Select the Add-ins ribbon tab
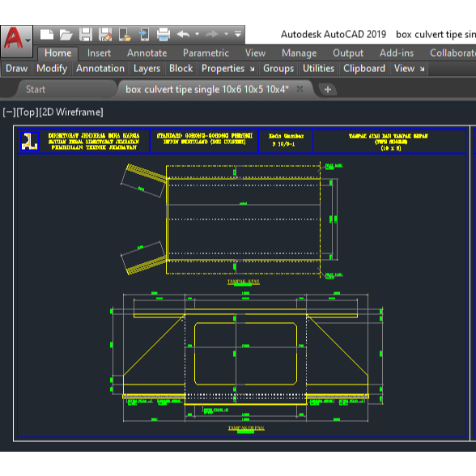The image size is (476, 476). (397, 53)
